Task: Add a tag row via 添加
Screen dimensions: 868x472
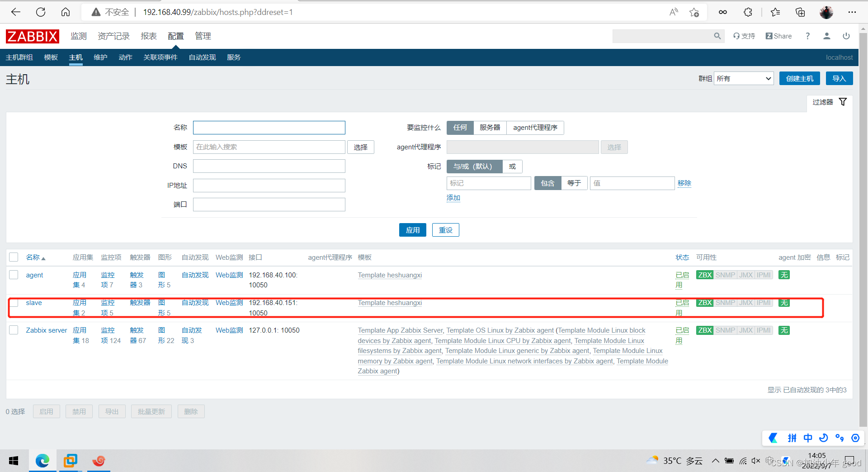Action: pos(453,198)
